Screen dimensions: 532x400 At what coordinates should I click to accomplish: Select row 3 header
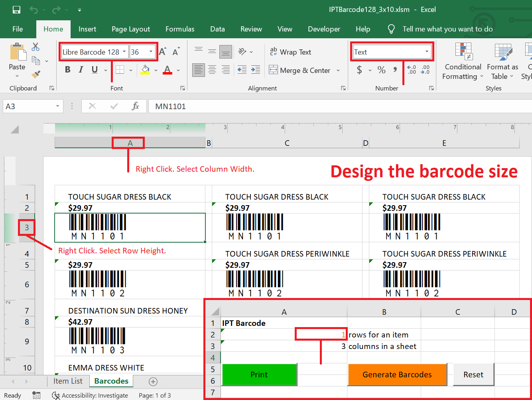point(27,227)
